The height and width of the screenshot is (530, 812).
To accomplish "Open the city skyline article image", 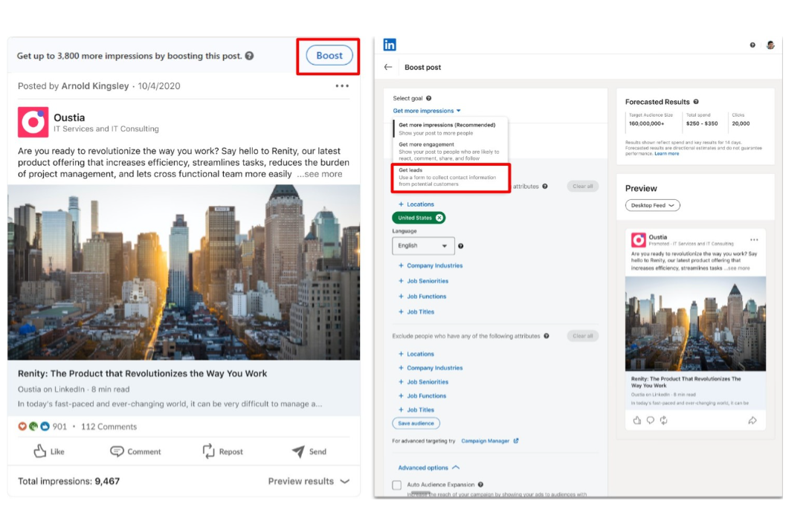I will (184, 272).
